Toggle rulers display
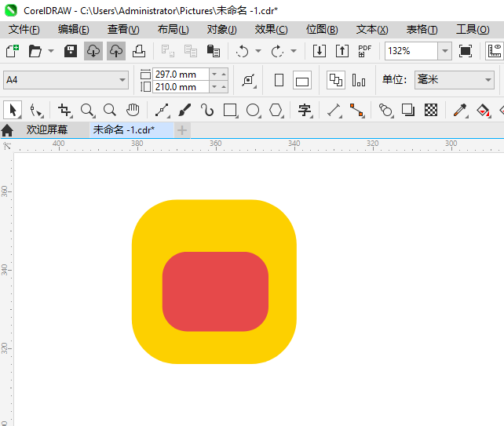504x426 pixels. click(494, 51)
